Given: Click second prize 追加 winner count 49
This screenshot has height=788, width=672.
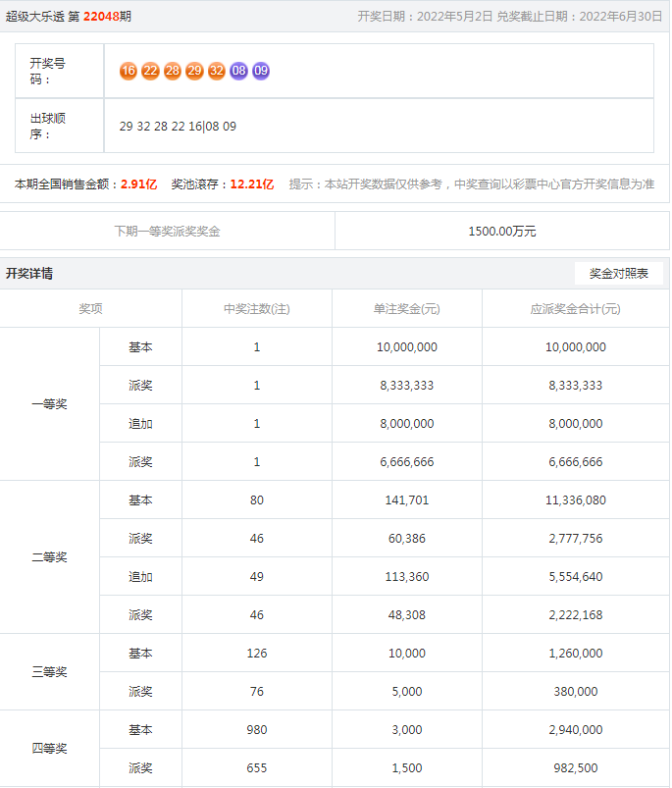Looking at the screenshot, I should tap(257, 576).
